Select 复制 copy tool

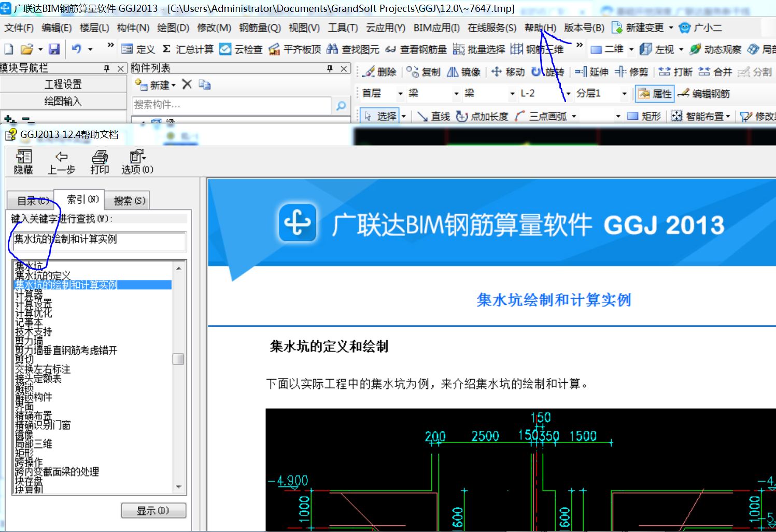(423, 72)
